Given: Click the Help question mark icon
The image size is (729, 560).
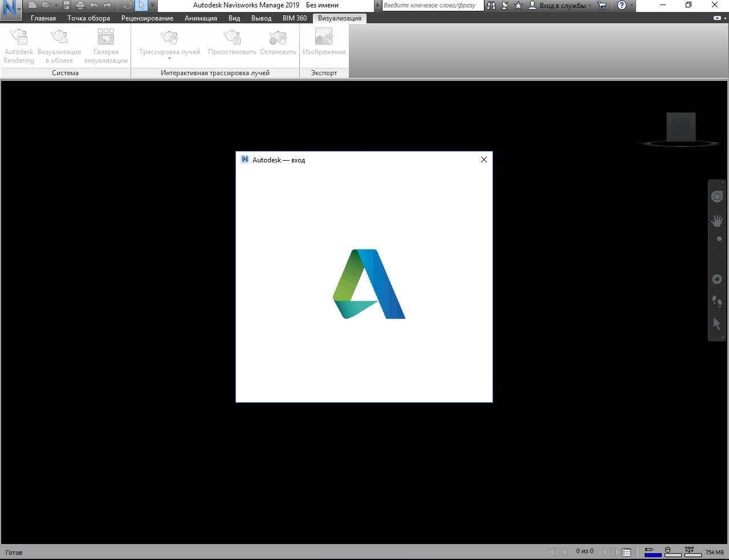Looking at the screenshot, I should click(622, 5).
